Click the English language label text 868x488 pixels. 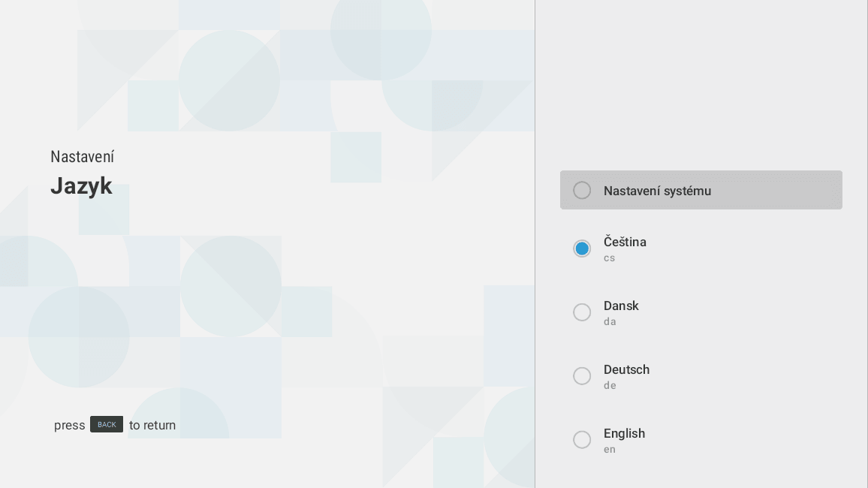coord(624,433)
